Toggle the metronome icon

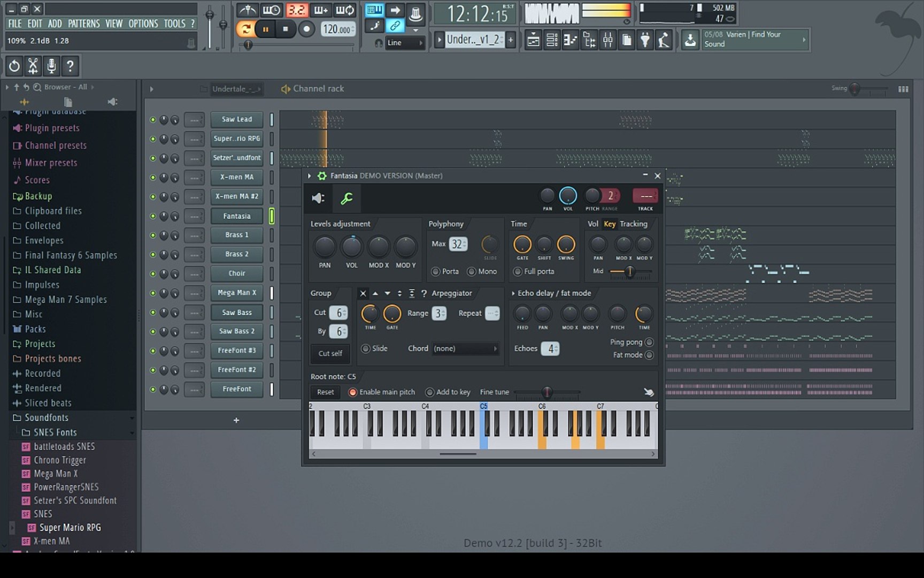247,10
